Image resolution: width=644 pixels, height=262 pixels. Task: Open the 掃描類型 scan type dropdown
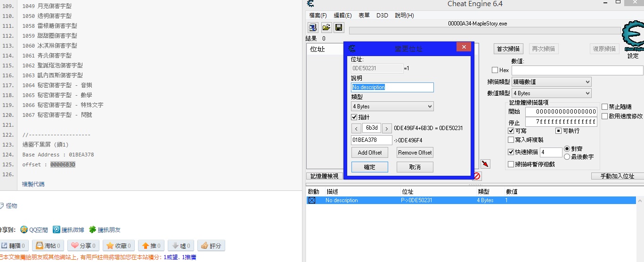coord(552,82)
